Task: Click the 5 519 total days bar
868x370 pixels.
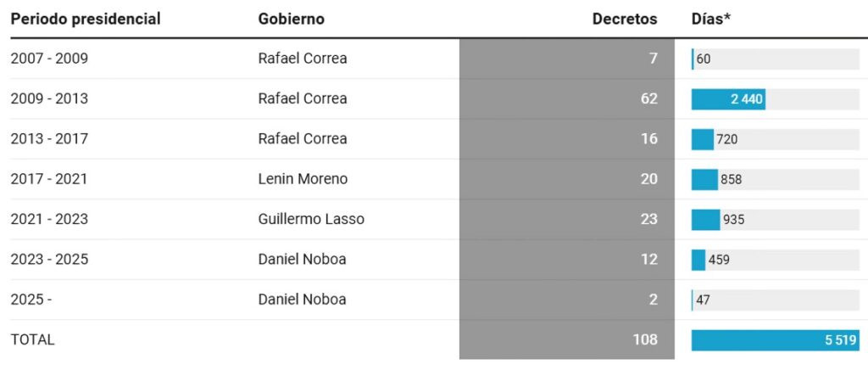Action: 775,340
